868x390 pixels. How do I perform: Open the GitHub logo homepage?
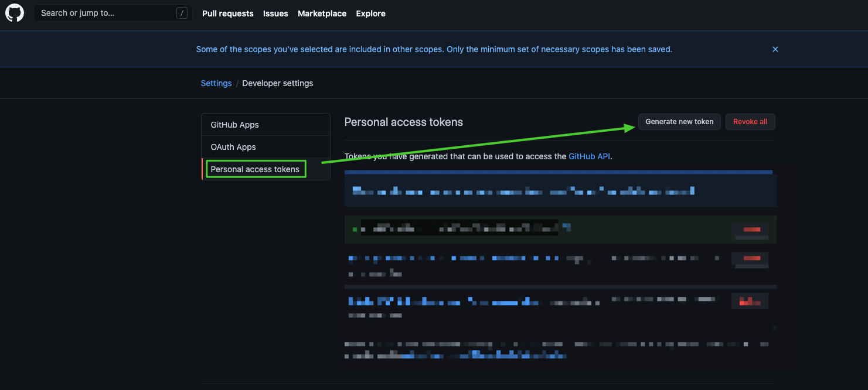click(x=15, y=13)
